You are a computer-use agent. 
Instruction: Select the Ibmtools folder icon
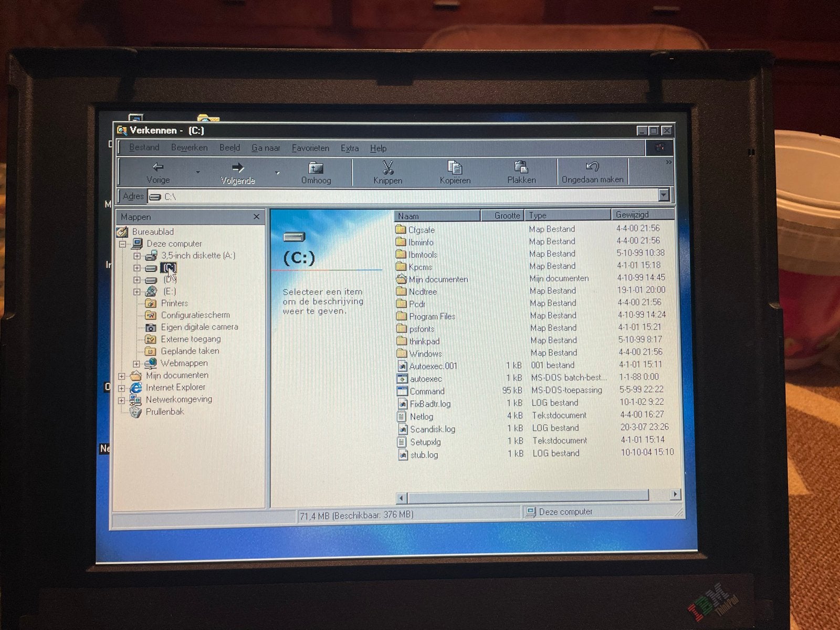(x=401, y=254)
